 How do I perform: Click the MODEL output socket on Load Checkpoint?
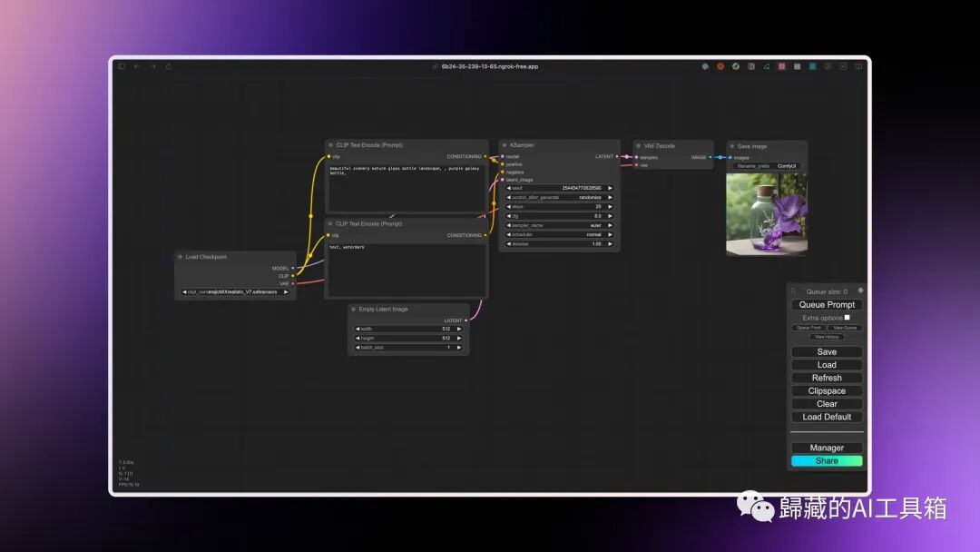point(292,268)
